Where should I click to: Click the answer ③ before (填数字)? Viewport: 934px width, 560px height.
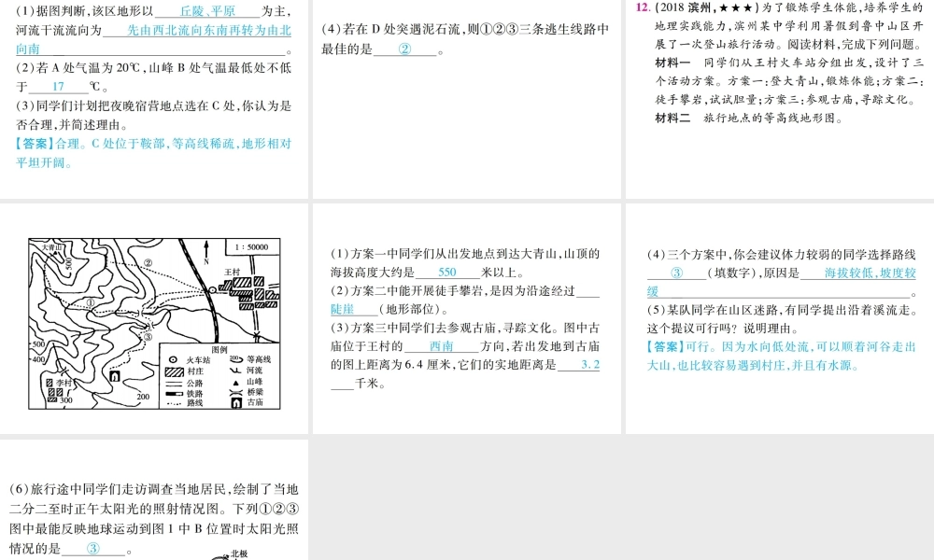tap(676, 273)
